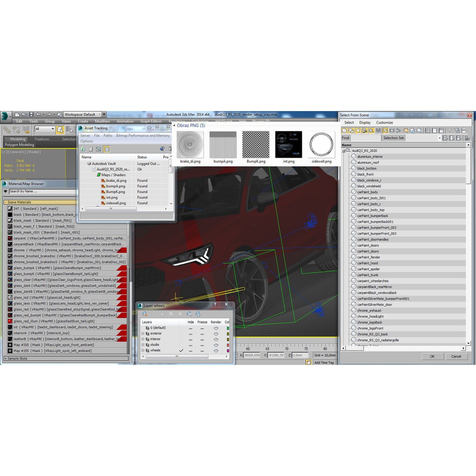Screen dimensions: 476x476
Task: Click the color swatch of 0 (default) layer
Action: click(228, 328)
